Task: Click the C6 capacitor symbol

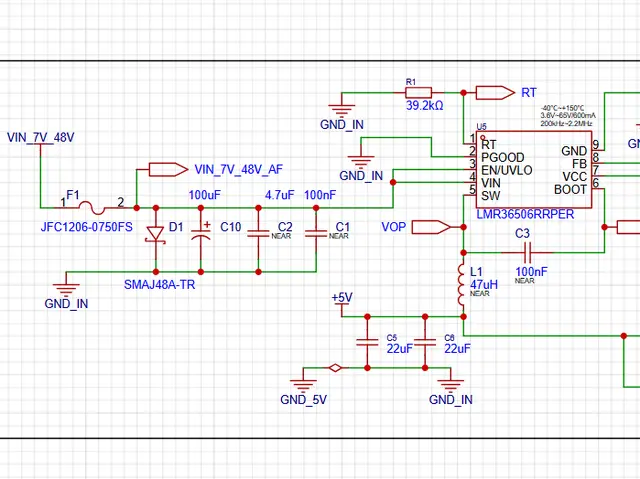Action: pyautogui.click(x=425, y=342)
